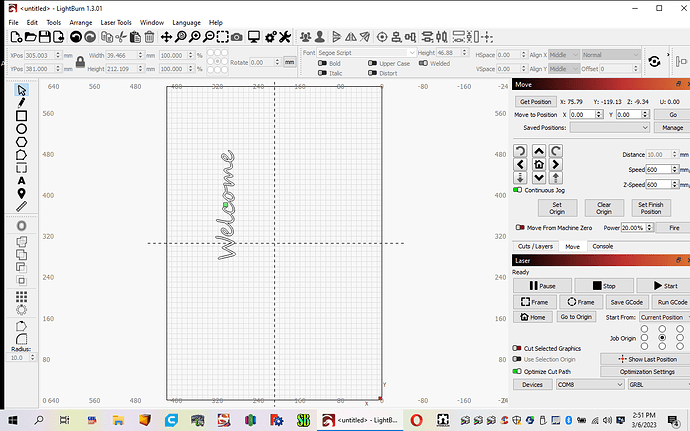
Task: Open the Settings gears icon
Action: click(x=271, y=37)
